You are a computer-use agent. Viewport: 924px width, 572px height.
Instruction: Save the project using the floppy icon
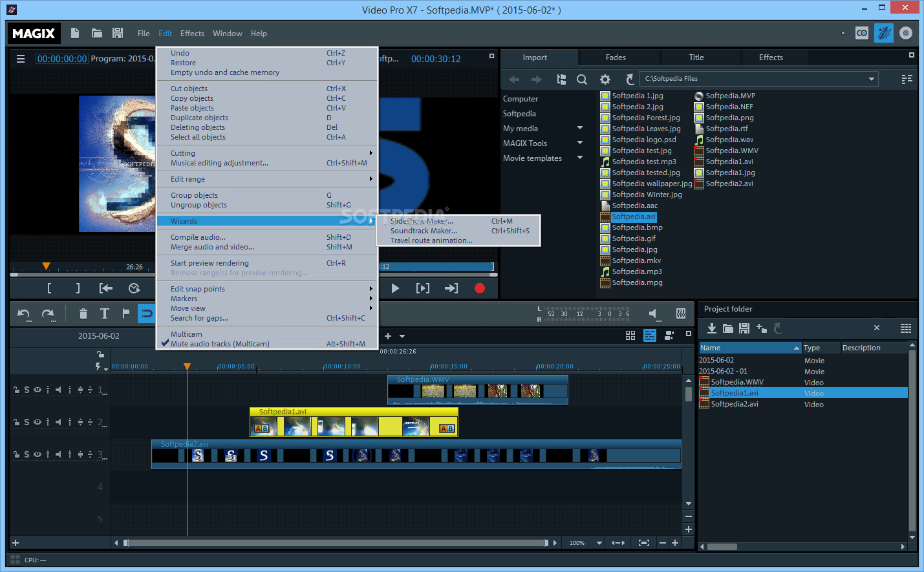(x=118, y=33)
